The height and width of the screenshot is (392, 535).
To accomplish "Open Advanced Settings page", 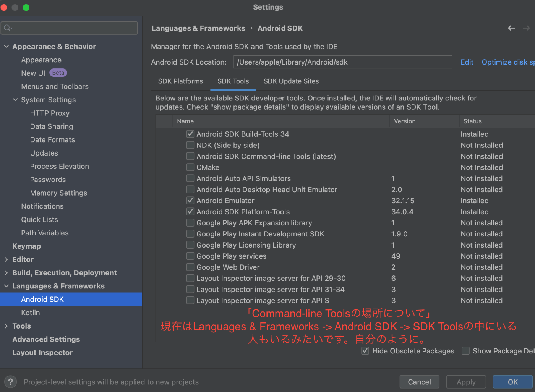I will tap(46, 339).
